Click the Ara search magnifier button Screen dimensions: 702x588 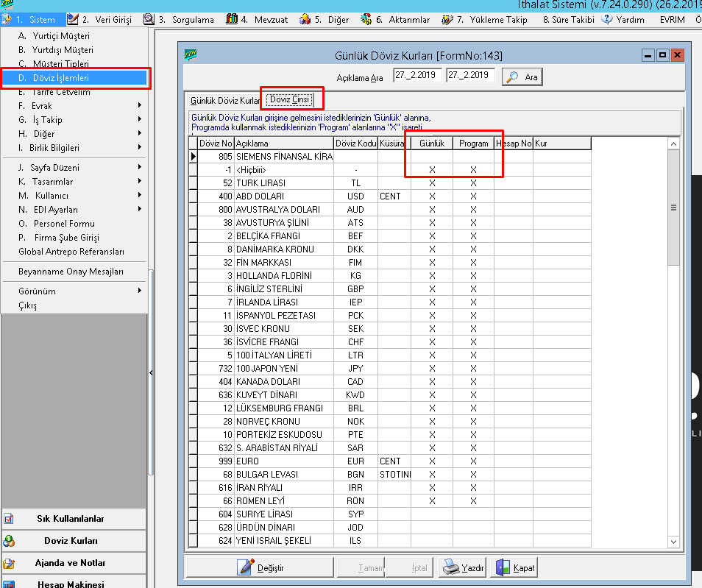pos(522,77)
